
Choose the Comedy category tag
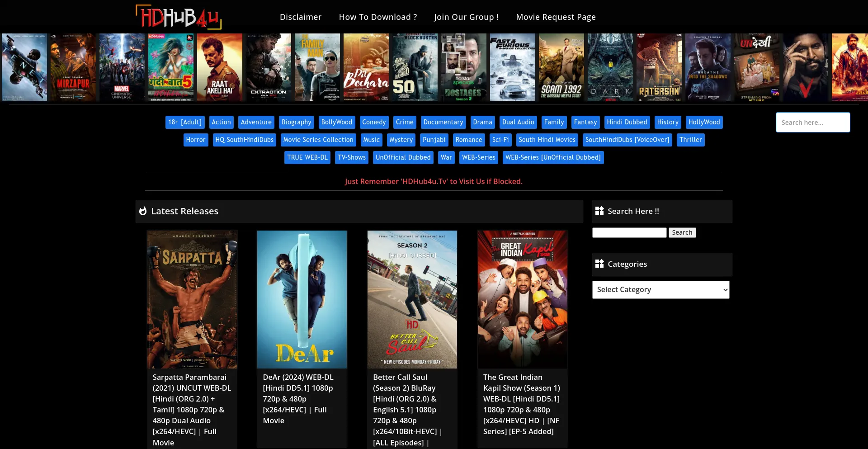click(x=374, y=122)
